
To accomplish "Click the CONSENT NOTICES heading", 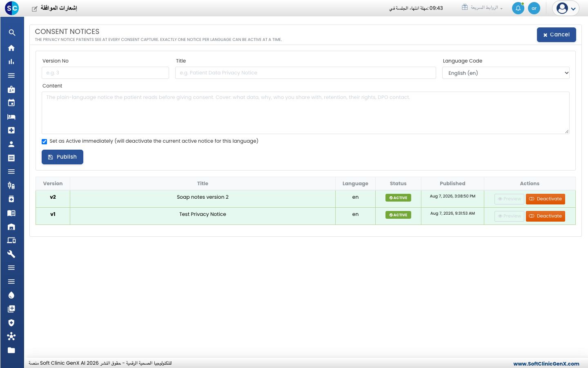I will click(x=67, y=31).
